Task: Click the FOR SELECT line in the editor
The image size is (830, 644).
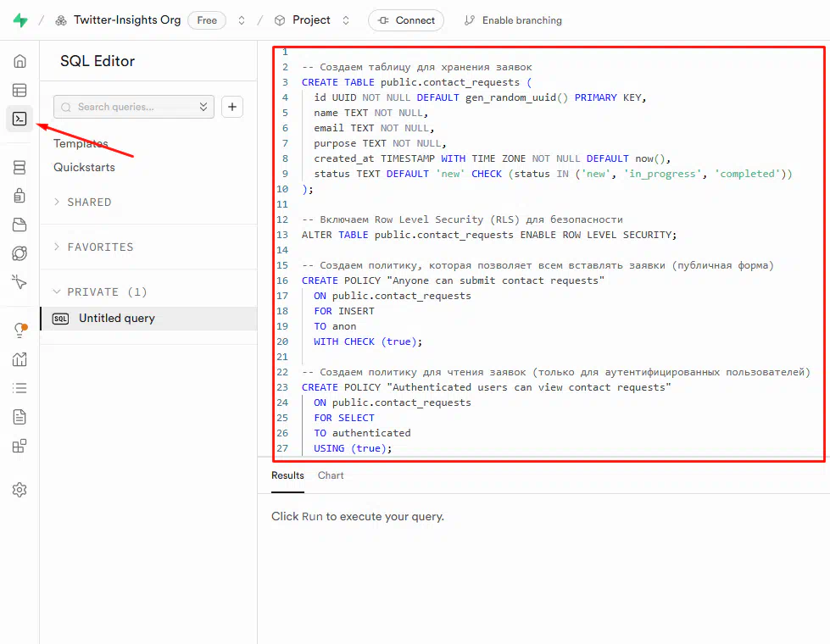Action: click(x=344, y=418)
